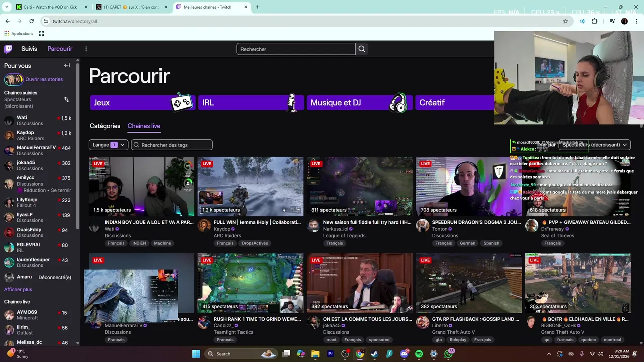Image resolution: width=644 pixels, height=362 pixels.
Task: Click the Roleplay tag on Liberto's stream
Action: [x=458, y=340]
